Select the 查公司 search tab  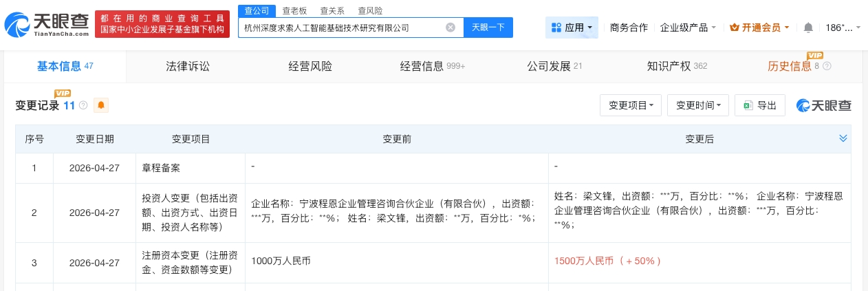click(x=255, y=10)
